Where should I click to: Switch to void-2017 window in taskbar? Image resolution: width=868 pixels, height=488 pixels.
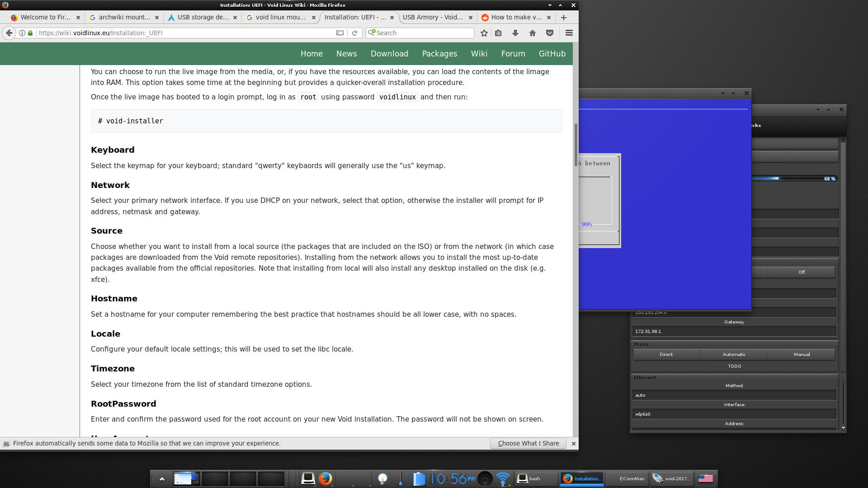(672, 479)
